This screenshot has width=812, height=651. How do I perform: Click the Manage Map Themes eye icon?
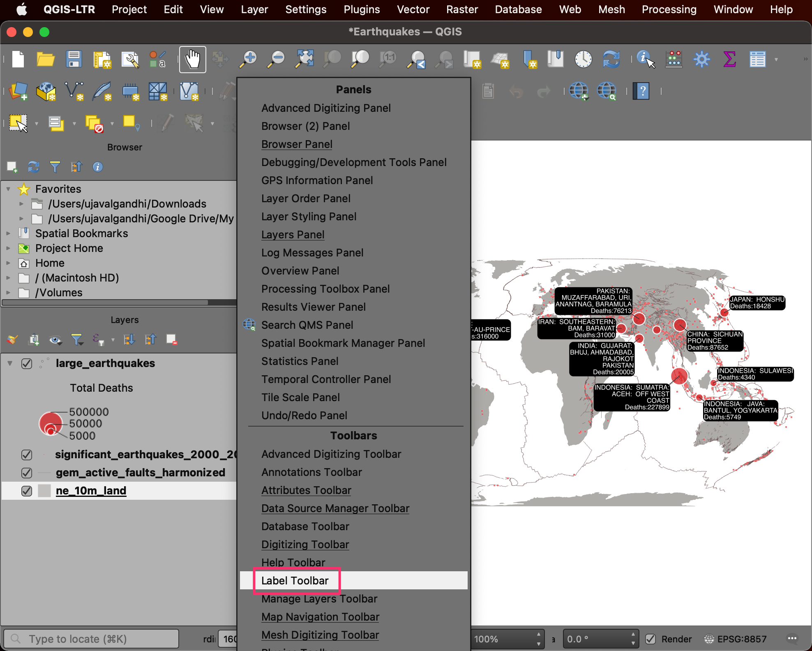[55, 339]
